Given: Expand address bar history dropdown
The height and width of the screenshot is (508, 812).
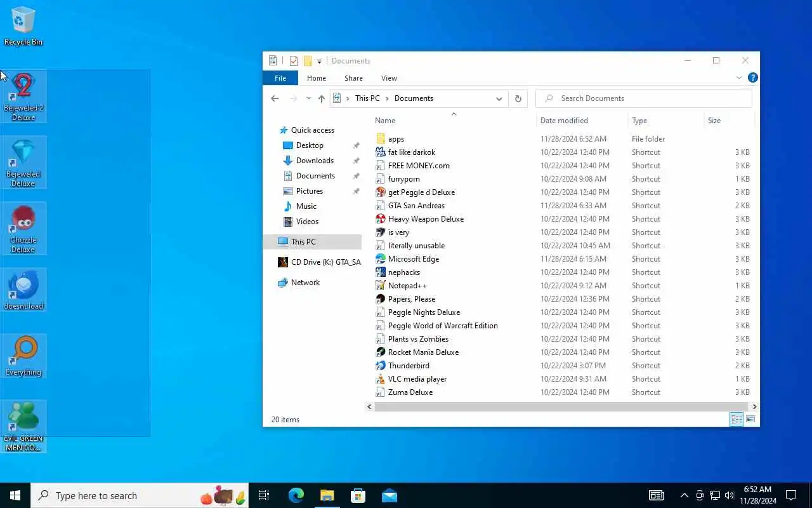Looking at the screenshot, I should (x=499, y=98).
